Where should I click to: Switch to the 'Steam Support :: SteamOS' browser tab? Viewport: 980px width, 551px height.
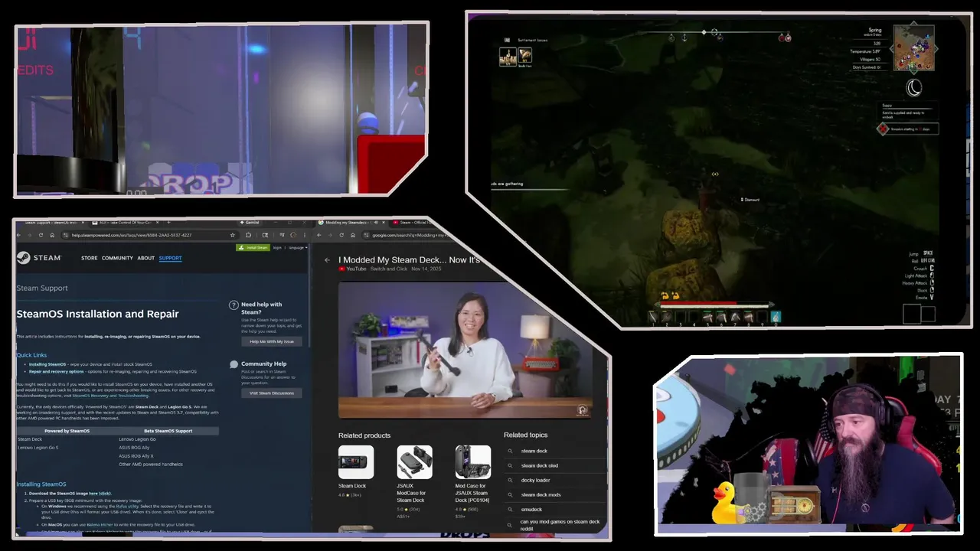point(53,223)
